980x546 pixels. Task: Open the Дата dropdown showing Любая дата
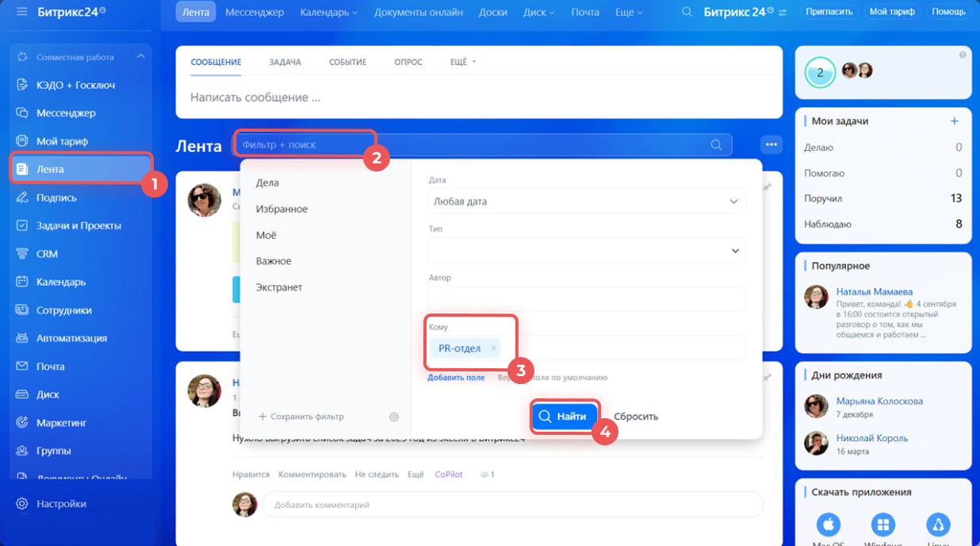[x=587, y=202]
